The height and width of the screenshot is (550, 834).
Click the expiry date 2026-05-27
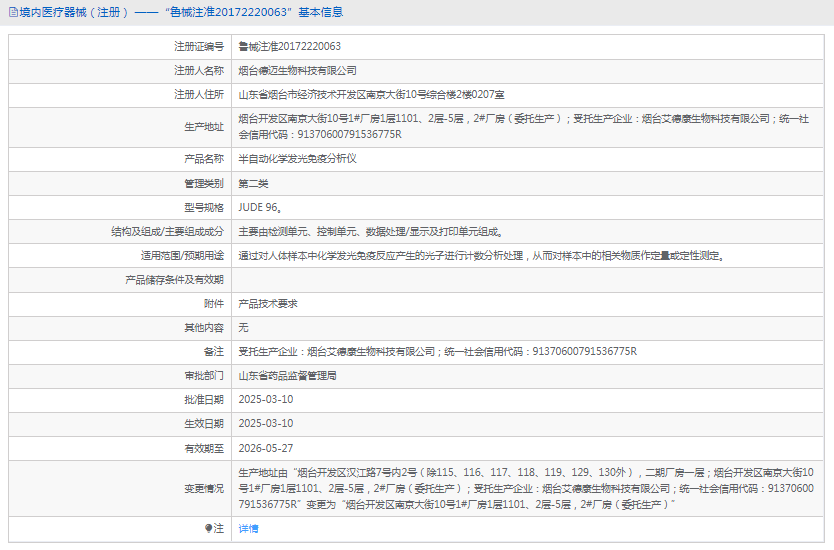[265, 448]
